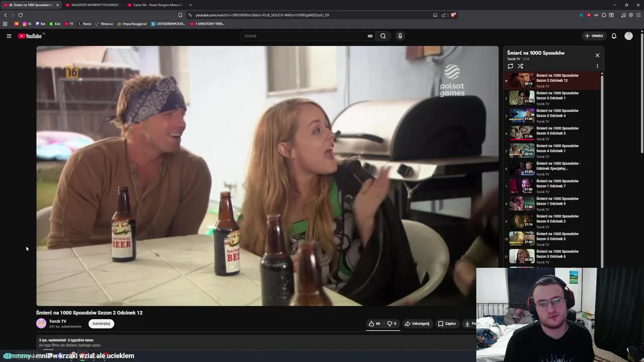Open the browser apps grid bookmark icon
This screenshot has height=362, width=644.
tap(5, 24)
